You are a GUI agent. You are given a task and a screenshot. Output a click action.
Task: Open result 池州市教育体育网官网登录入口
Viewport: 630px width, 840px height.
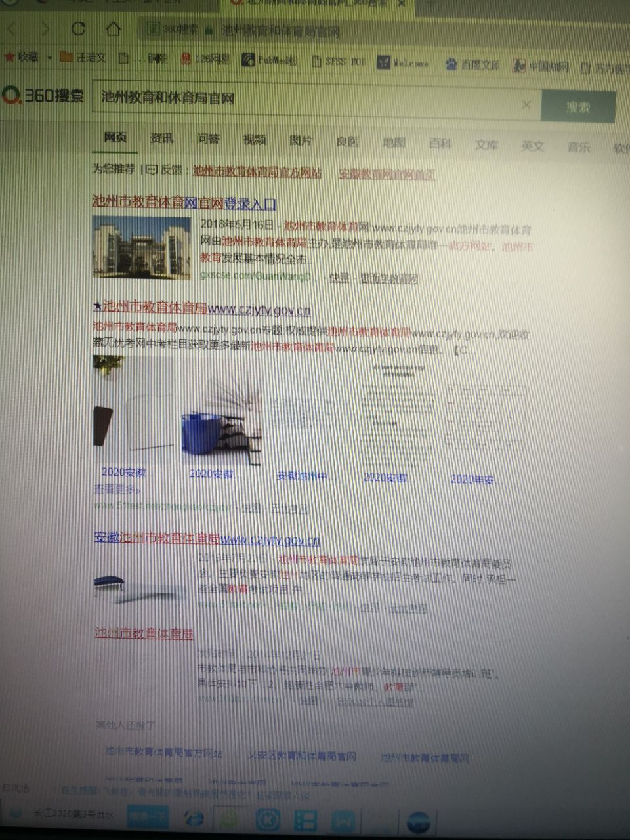(x=184, y=203)
